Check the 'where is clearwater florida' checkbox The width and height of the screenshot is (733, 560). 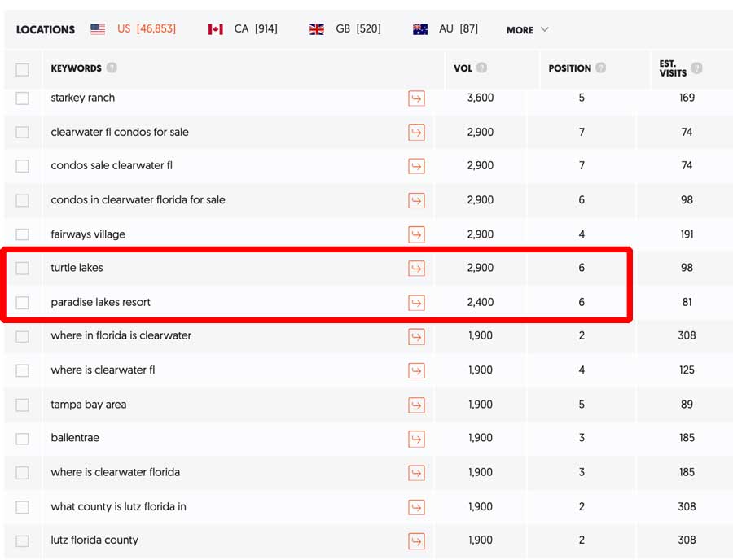click(x=23, y=473)
